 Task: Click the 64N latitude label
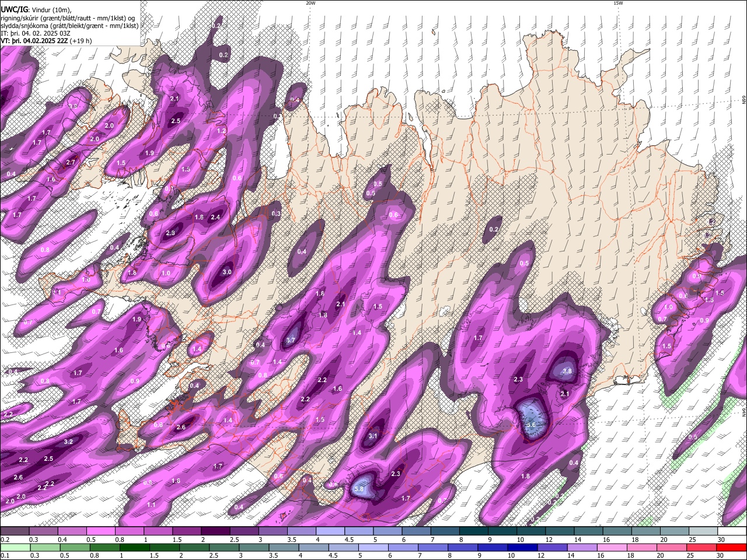pos(744,412)
